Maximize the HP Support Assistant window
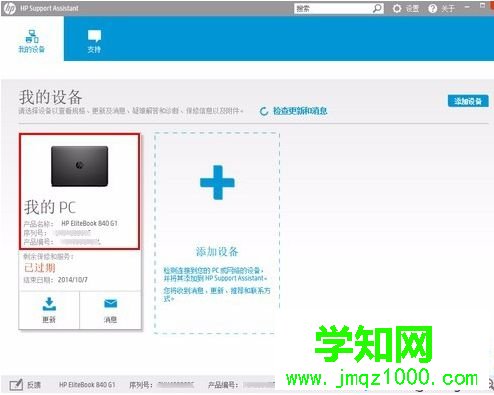Screen dimensions: 494x395 482,6
